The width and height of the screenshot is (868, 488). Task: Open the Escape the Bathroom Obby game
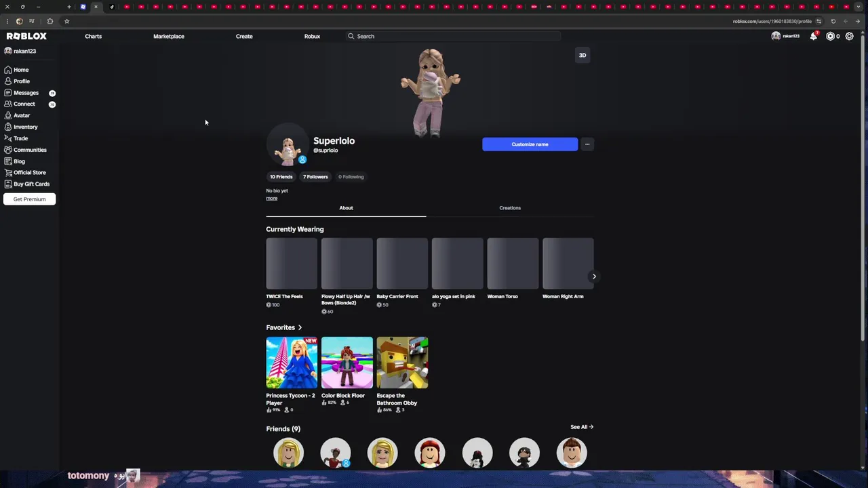coord(402,374)
